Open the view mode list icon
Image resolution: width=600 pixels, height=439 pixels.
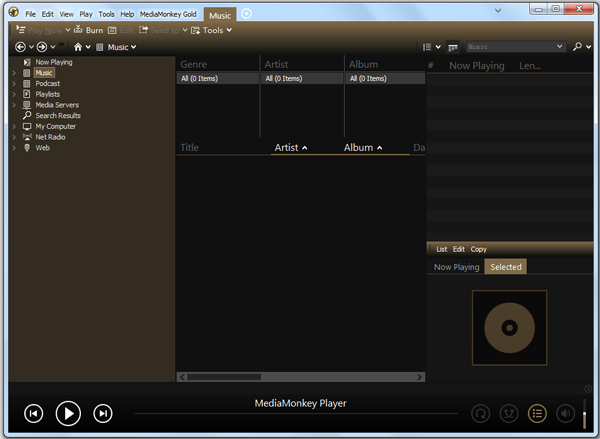tap(427, 47)
